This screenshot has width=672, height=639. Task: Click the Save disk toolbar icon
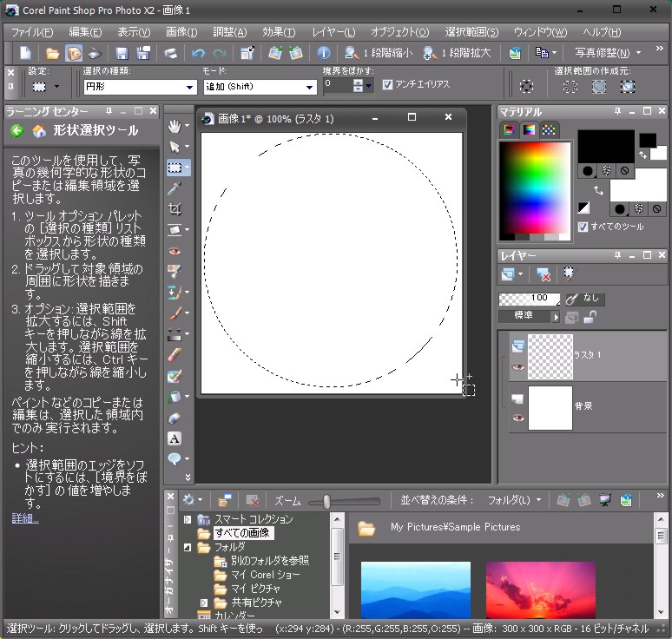[x=122, y=53]
